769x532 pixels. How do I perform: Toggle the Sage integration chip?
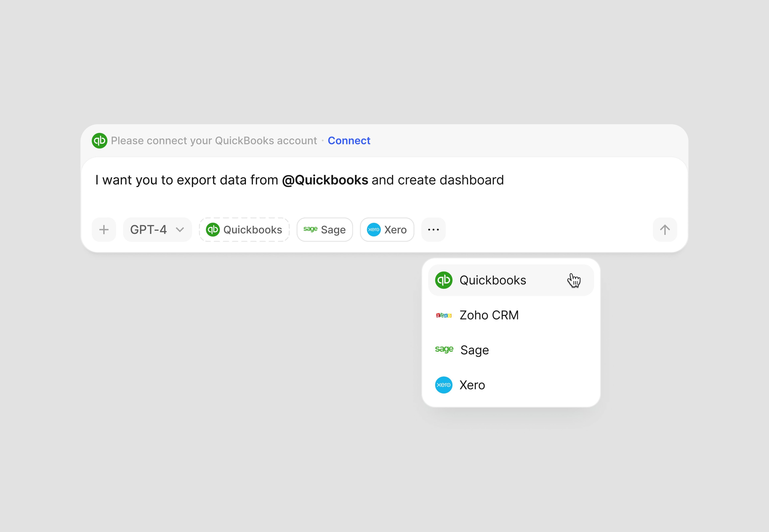324,230
